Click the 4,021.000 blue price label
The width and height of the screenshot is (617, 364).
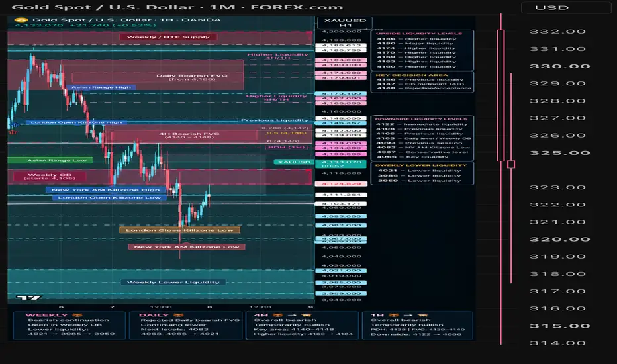pos(341,270)
